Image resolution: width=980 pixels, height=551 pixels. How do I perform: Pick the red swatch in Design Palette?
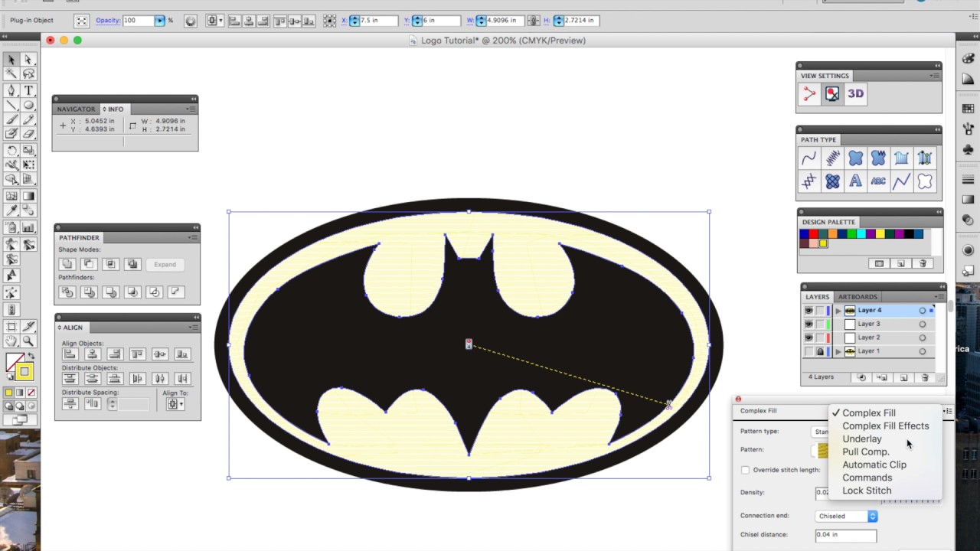click(813, 234)
